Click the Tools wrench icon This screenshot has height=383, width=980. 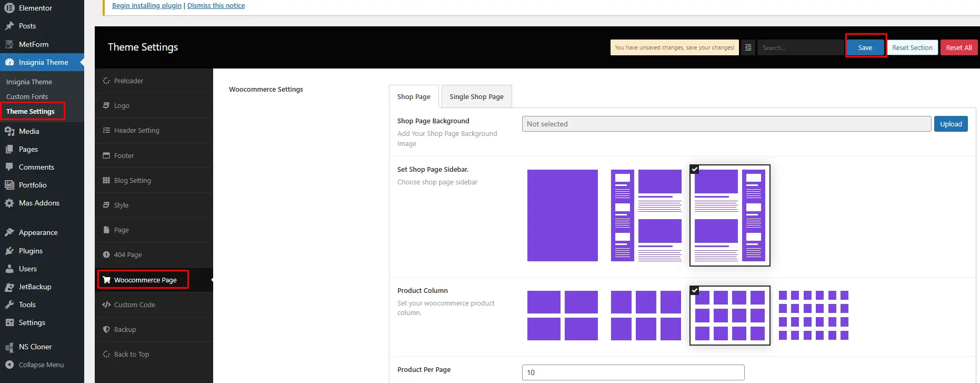point(9,305)
